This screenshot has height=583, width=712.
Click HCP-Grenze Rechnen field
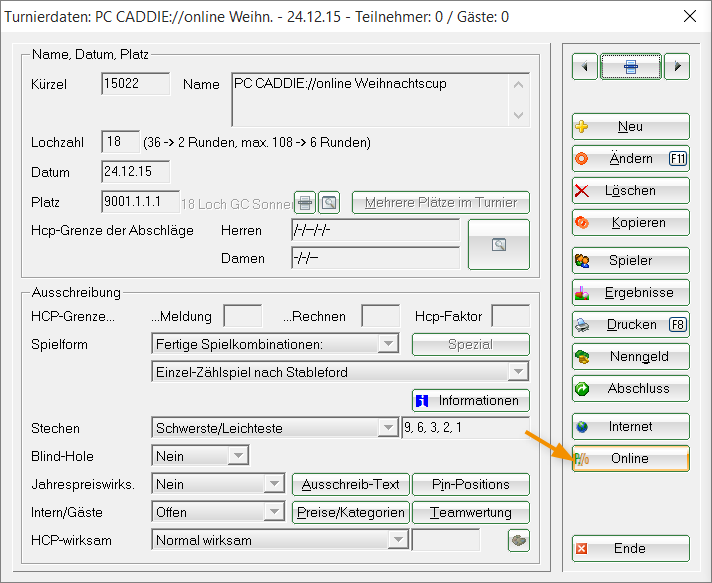click(381, 316)
